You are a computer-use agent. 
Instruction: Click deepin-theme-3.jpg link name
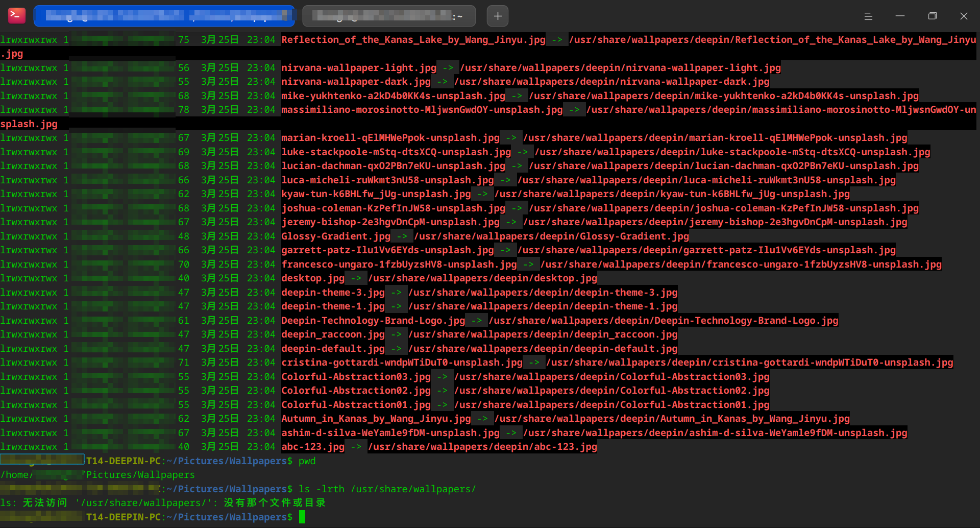pyautogui.click(x=333, y=293)
